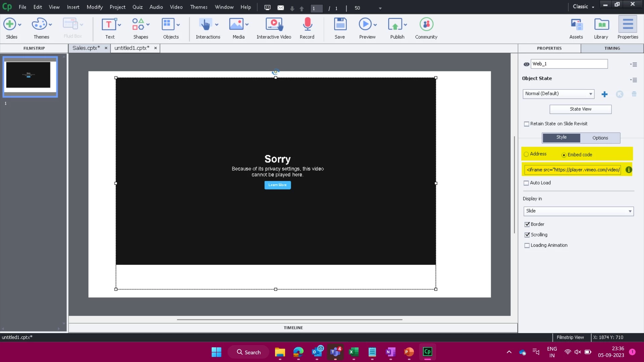Viewport: 644px width, 362px height.
Task: Open the Quiz menu
Action: click(137, 7)
